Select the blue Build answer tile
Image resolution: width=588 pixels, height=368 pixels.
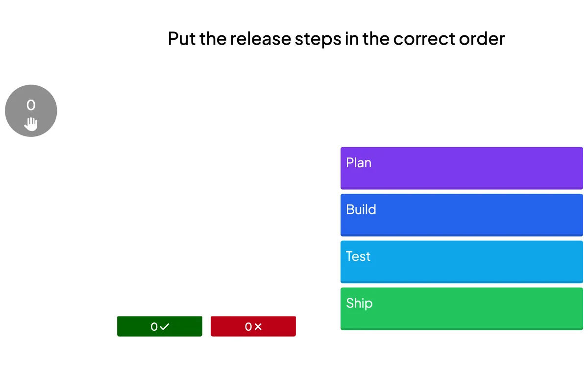click(462, 215)
